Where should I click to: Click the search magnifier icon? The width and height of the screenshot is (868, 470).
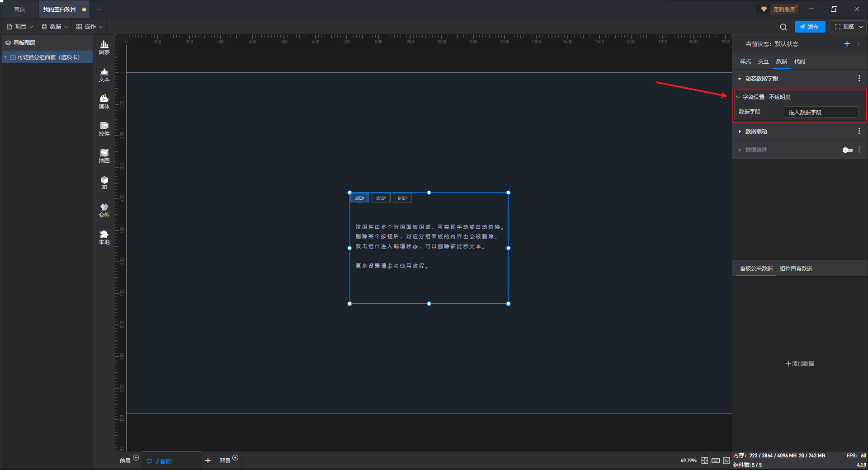pos(783,27)
